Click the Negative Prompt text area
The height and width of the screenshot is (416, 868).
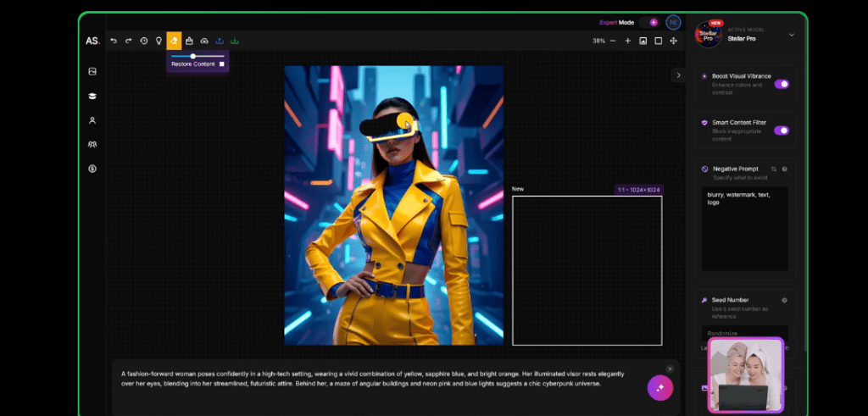pos(745,229)
